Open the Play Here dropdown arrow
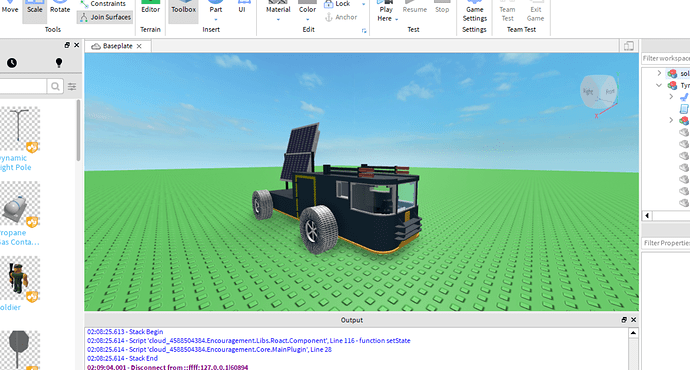Image resolution: width=690 pixels, height=370 pixels. (x=396, y=19)
